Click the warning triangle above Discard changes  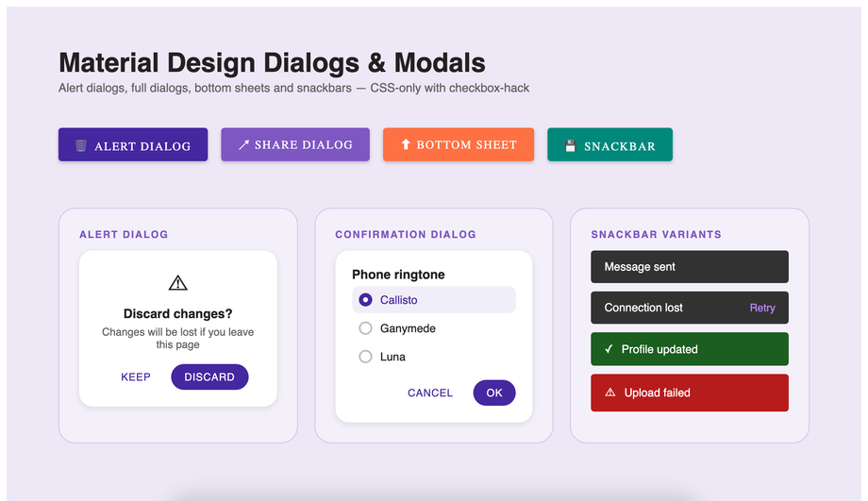(177, 283)
